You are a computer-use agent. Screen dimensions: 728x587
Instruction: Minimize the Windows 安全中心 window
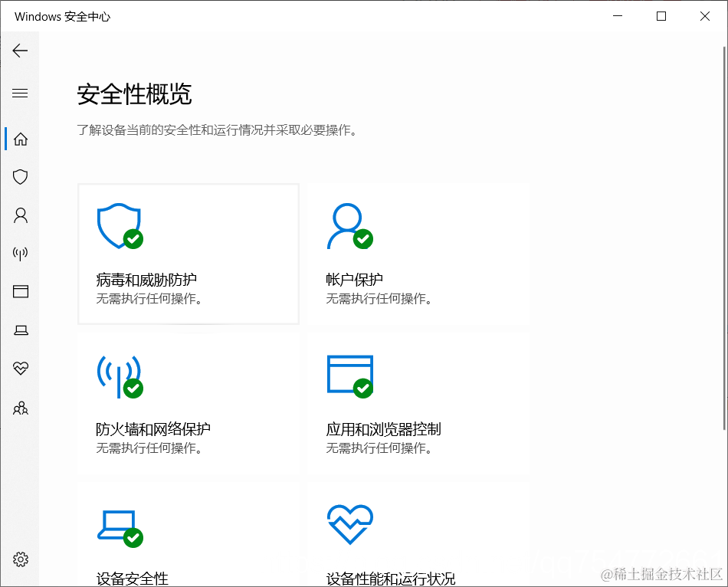[x=618, y=15]
